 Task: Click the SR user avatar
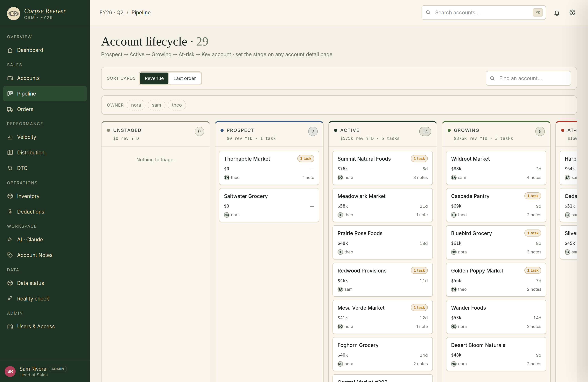[x=10, y=371]
